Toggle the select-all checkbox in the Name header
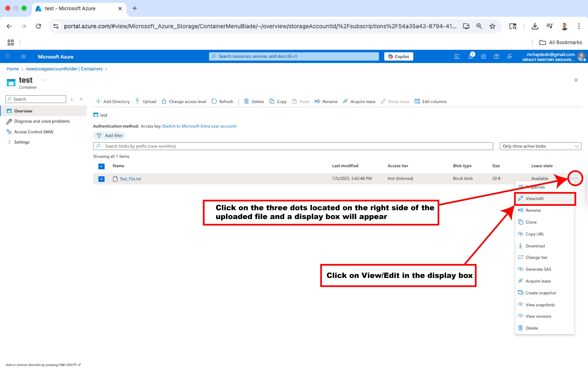This screenshot has width=588, height=368. pyautogui.click(x=101, y=166)
